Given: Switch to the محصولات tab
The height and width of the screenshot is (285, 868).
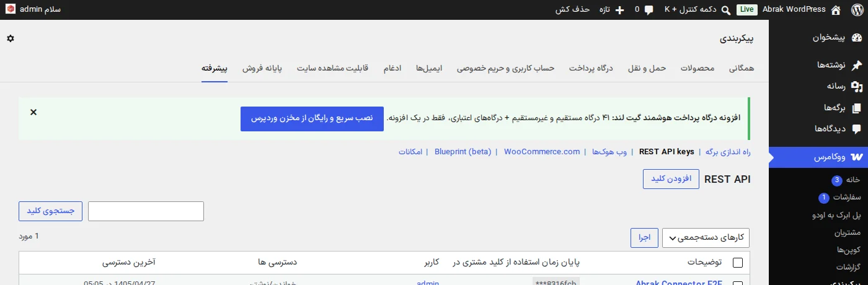Looking at the screenshot, I should [x=697, y=68].
